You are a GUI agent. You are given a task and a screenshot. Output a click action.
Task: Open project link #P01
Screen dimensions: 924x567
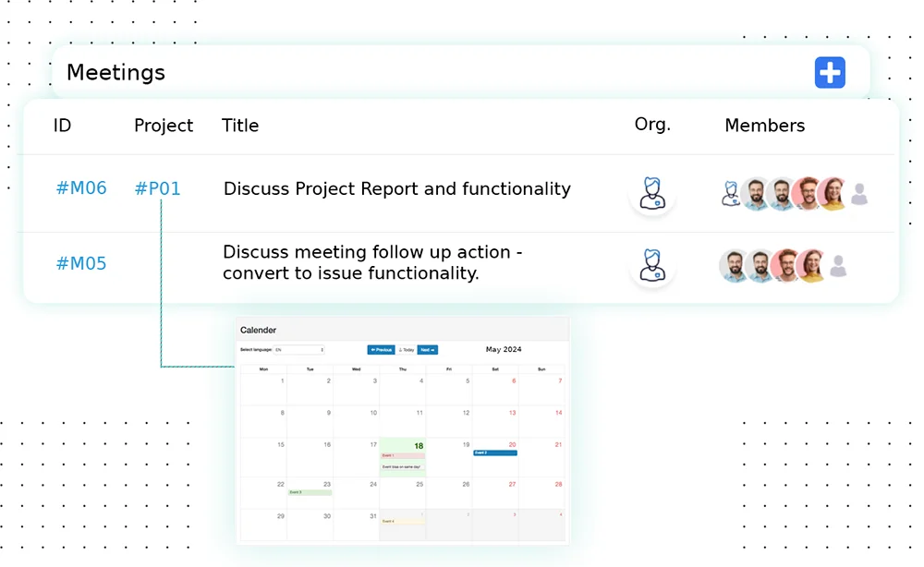(158, 188)
